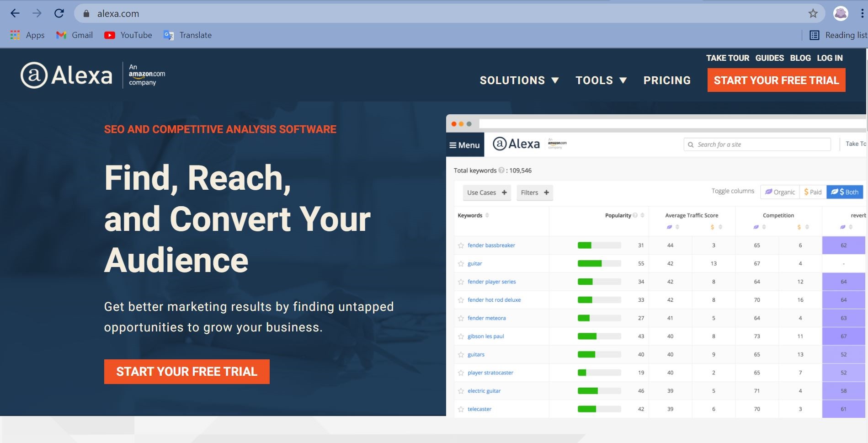Sort Competition organic column
The image size is (868, 443).
click(x=764, y=227)
